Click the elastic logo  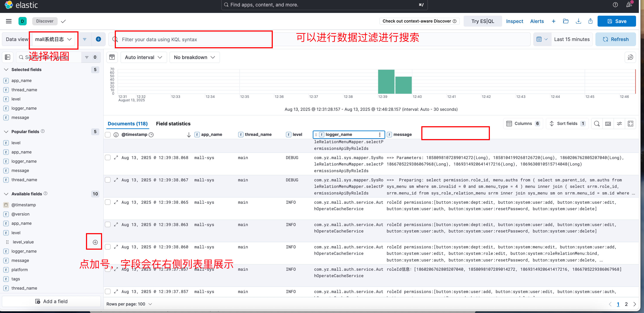(x=21, y=5)
